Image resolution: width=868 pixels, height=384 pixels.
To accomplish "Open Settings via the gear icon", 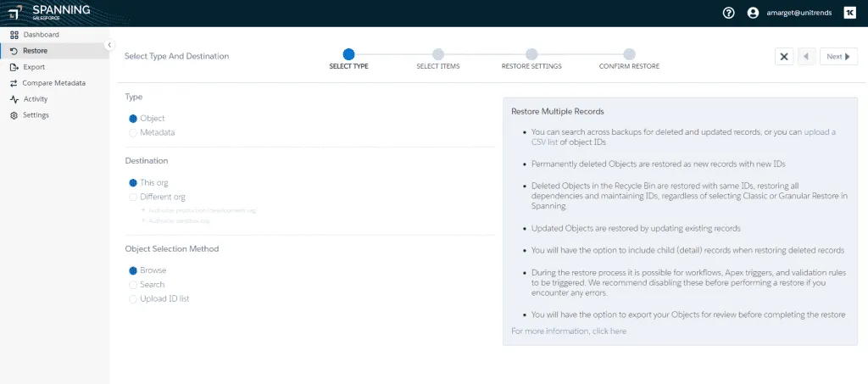I will pyautogui.click(x=14, y=115).
